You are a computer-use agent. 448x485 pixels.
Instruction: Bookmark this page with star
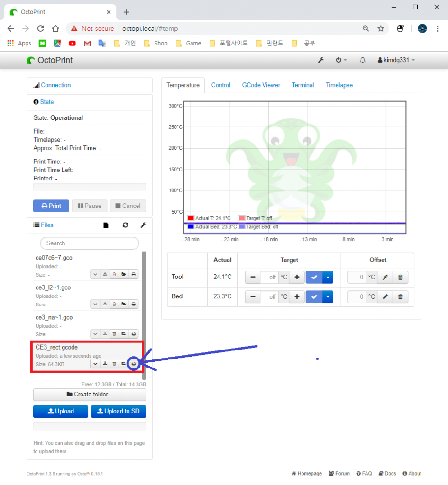click(381, 28)
